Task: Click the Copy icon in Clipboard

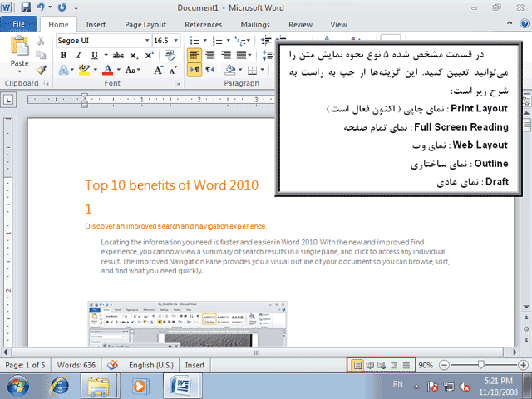Action: coord(41,55)
